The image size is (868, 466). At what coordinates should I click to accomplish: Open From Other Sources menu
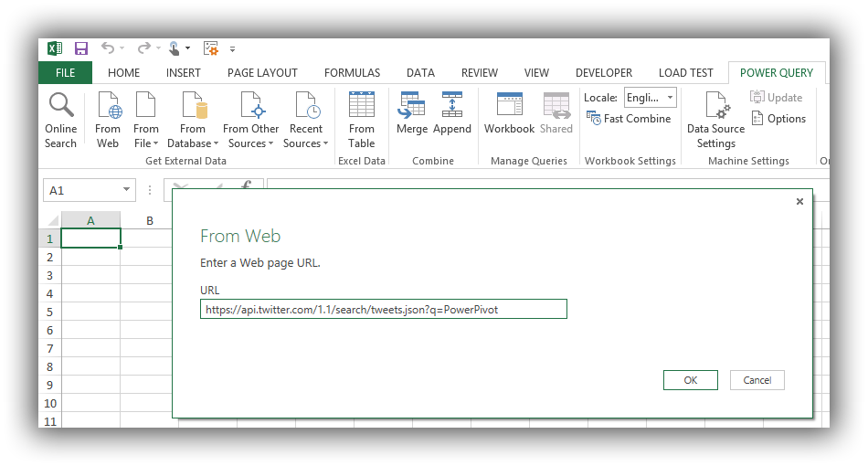coord(250,121)
